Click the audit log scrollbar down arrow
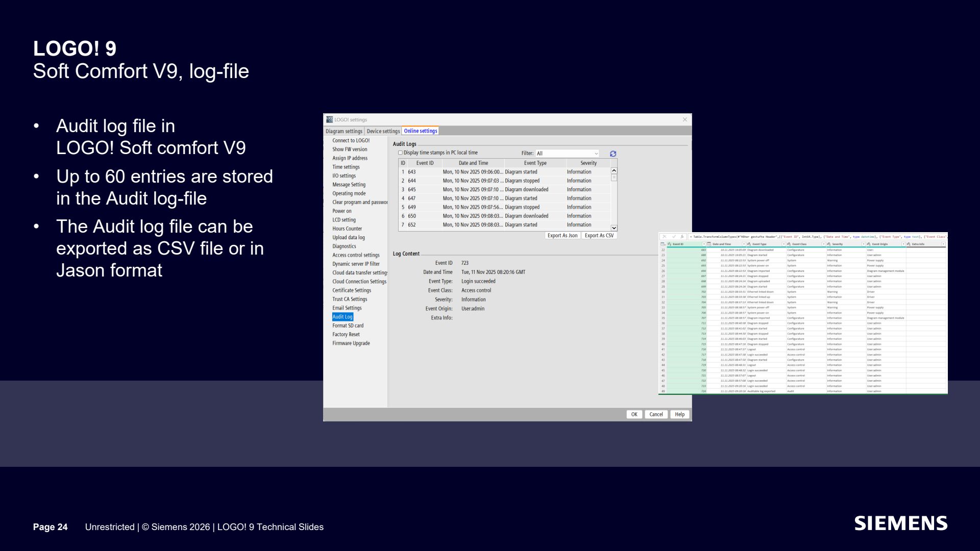Image resolution: width=980 pixels, height=551 pixels. tap(614, 228)
